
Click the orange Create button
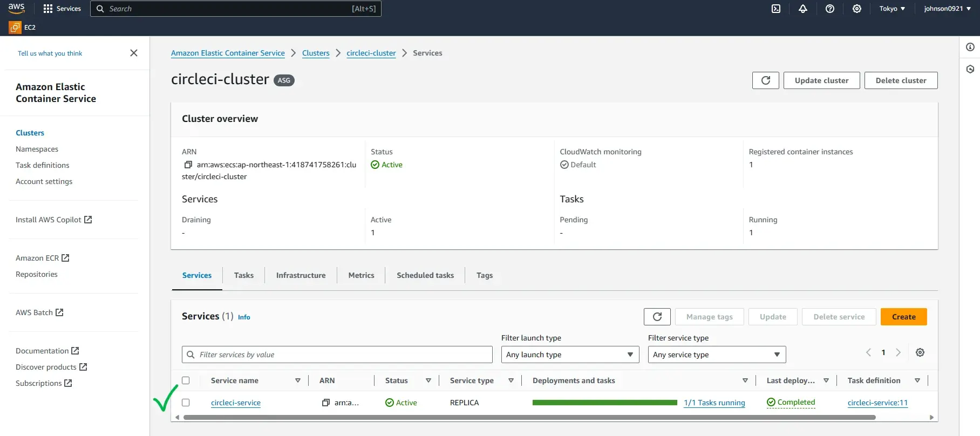click(903, 317)
